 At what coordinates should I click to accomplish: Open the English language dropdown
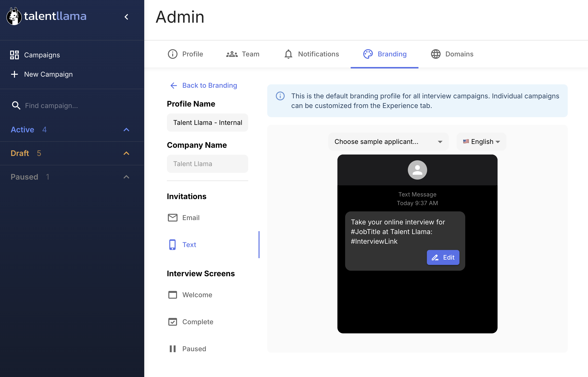pos(481,142)
